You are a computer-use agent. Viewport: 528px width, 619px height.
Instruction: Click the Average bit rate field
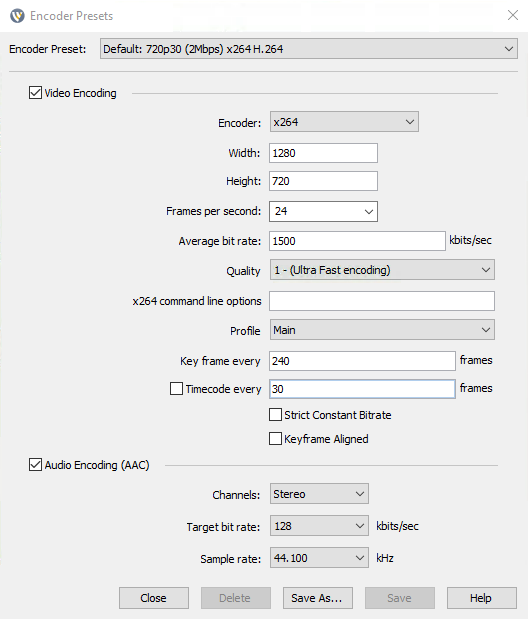point(357,241)
